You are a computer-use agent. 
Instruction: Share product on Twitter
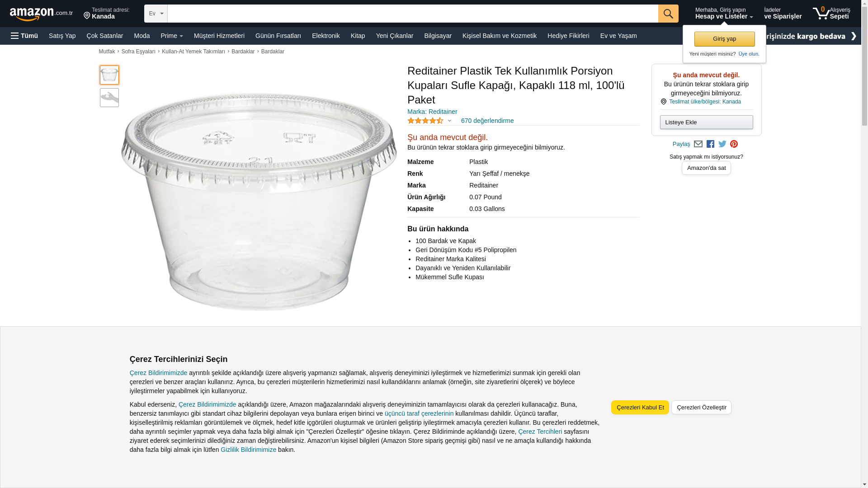point(722,144)
